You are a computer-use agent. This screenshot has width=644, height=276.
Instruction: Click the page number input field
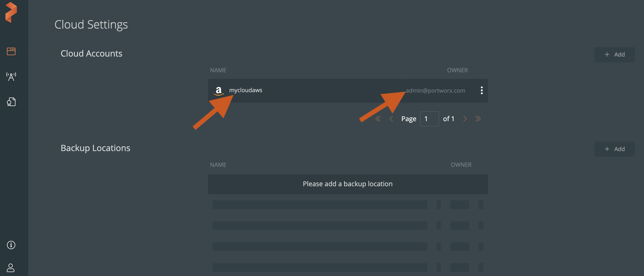tap(429, 119)
